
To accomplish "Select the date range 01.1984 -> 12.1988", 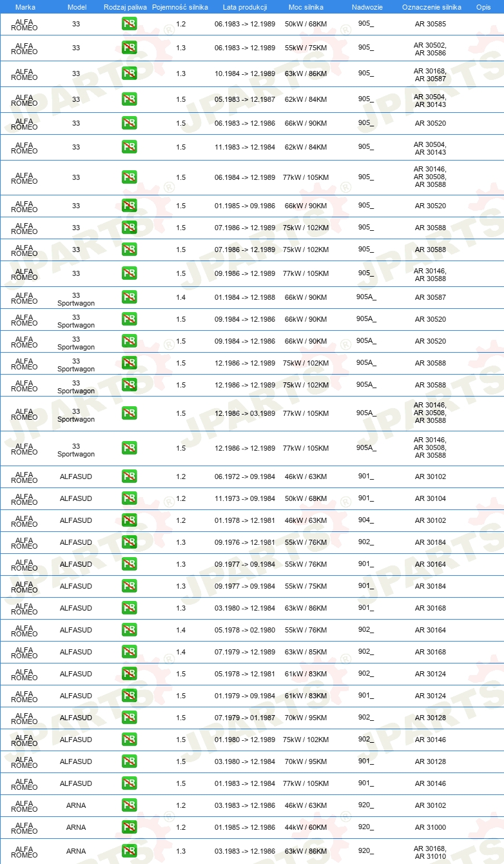I will click(245, 297).
